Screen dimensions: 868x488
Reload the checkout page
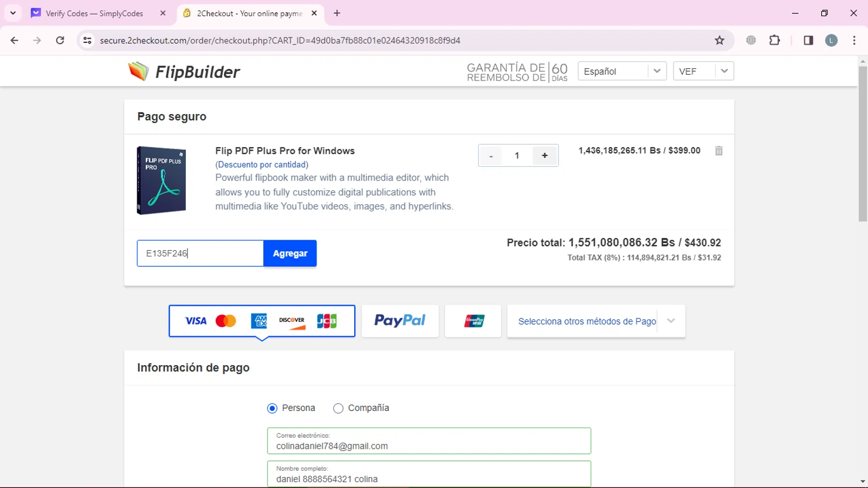point(60,41)
